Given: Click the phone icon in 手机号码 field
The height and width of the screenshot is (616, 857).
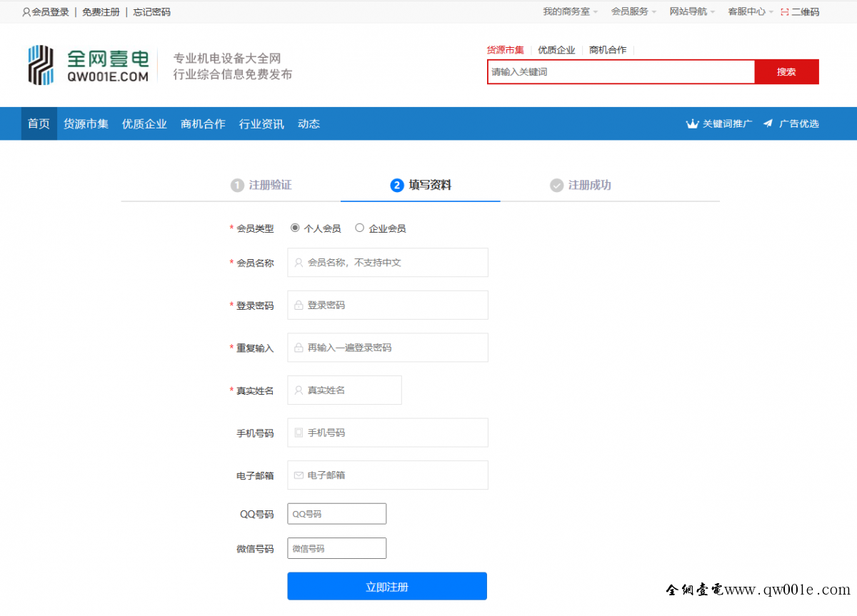Looking at the screenshot, I should coord(299,433).
